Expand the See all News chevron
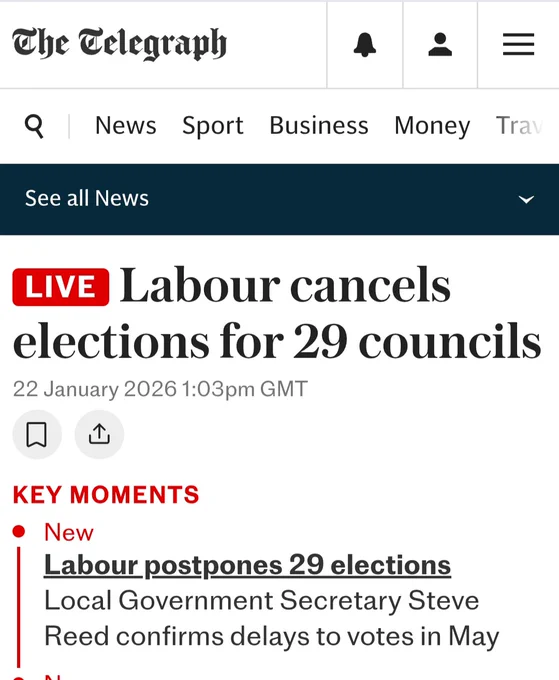This screenshot has height=680, width=559. (526, 199)
